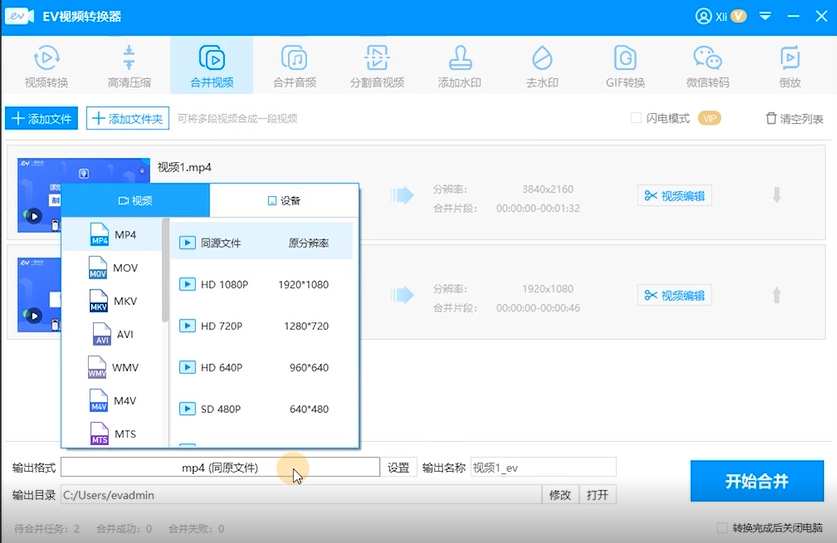The width and height of the screenshot is (837, 543).
Task: Click the 开始合并 button
Action: tap(756, 481)
